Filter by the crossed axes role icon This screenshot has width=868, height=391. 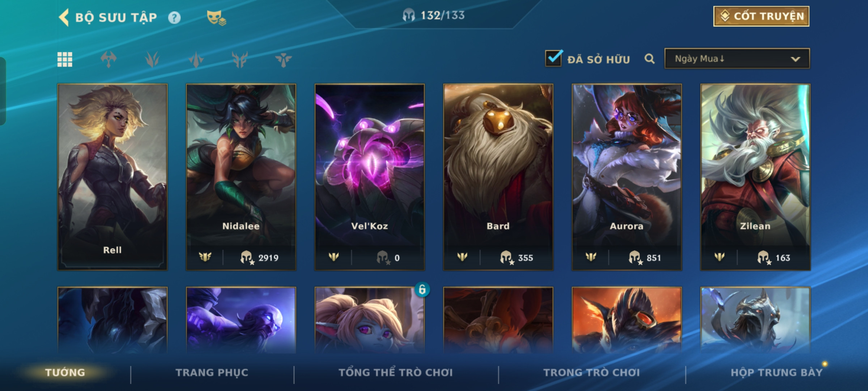pyautogui.click(x=109, y=59)
